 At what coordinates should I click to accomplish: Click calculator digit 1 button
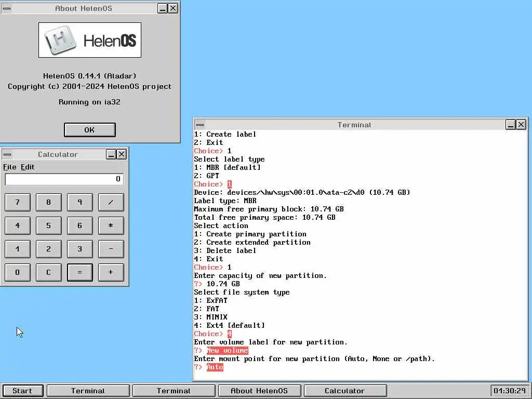click(x=18, y=249)
